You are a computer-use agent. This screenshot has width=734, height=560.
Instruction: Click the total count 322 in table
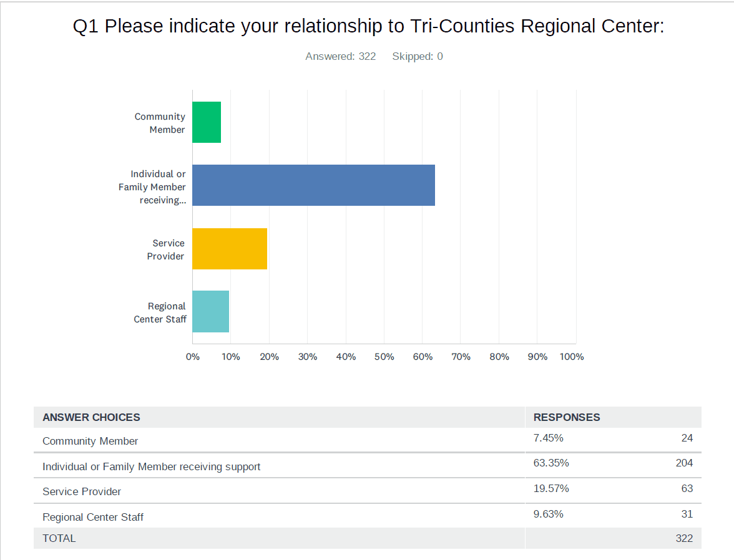click(684, 538)
